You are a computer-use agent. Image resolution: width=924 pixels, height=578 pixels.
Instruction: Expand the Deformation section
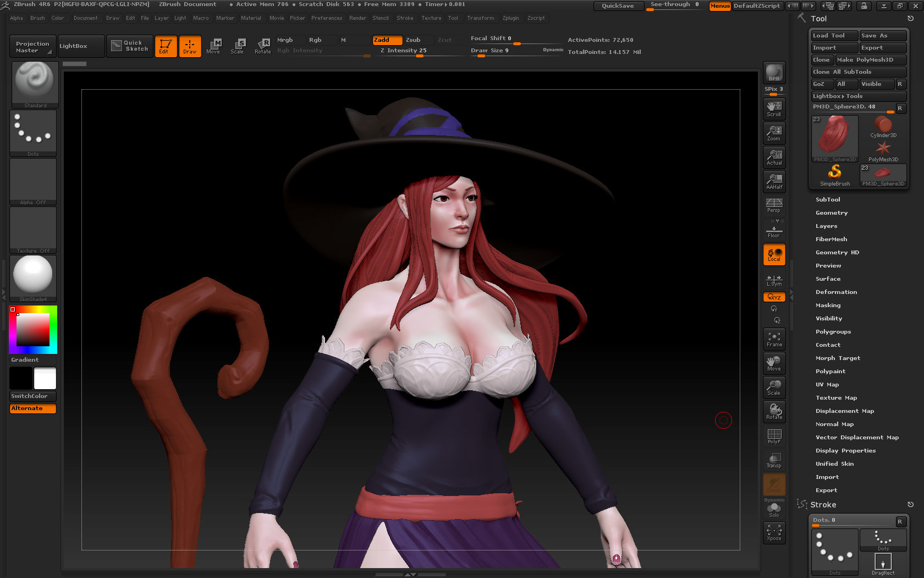click(837, 292)
